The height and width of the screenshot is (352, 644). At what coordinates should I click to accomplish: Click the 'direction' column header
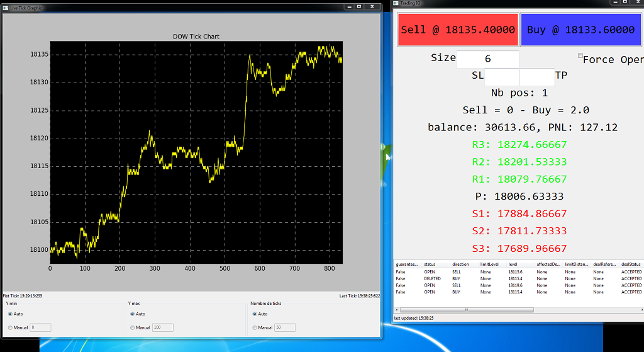[460, 264]
